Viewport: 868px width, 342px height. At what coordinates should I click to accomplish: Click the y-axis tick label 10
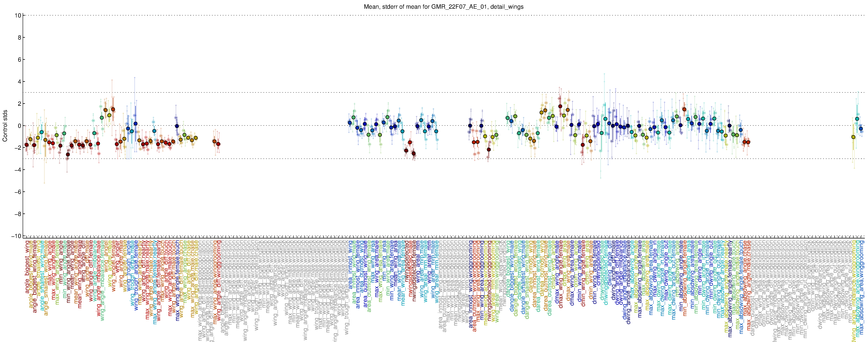pos(18,15)
